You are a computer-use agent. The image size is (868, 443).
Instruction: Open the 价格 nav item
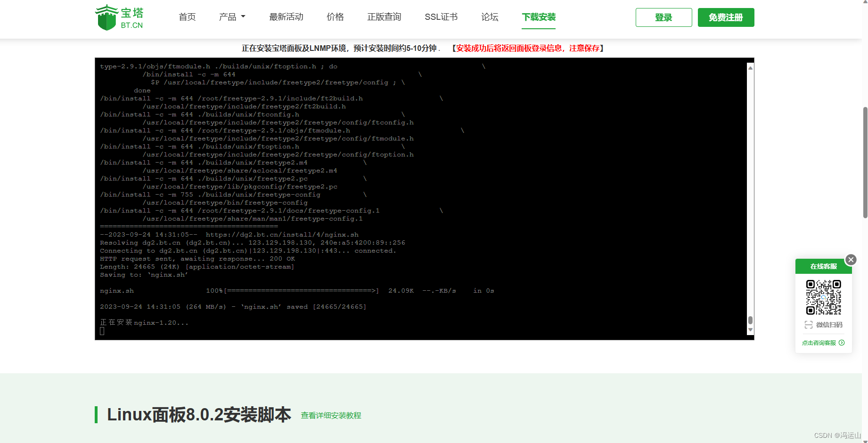pos(335,17)
